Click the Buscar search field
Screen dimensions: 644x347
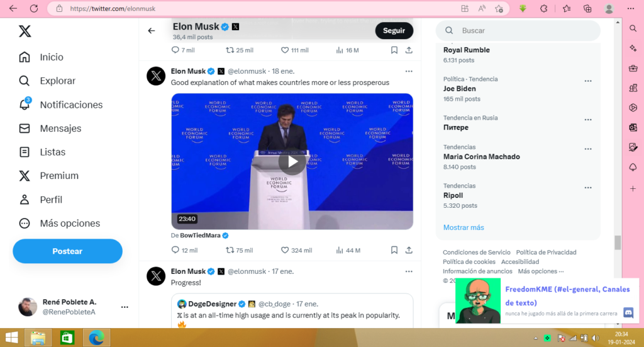click(x=518, y=31)
